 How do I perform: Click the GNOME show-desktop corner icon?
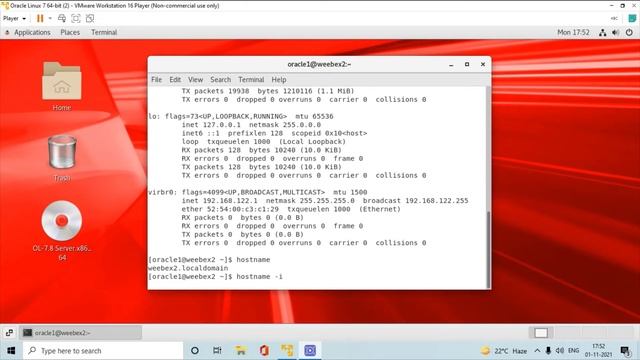[9, 333]
